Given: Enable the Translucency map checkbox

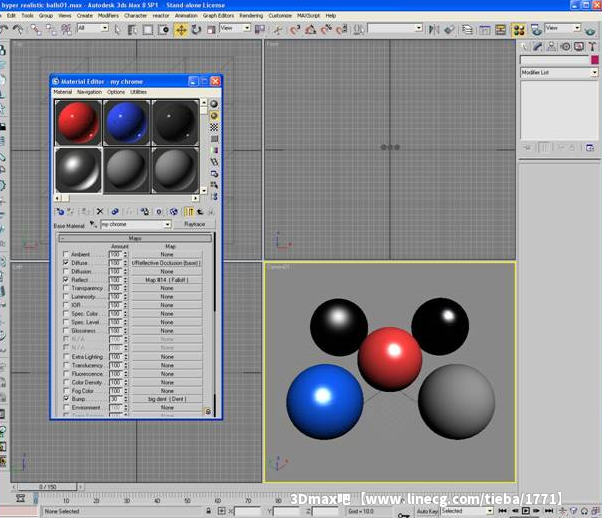Looking at the screenshot, I should click(x=66, y=365).
